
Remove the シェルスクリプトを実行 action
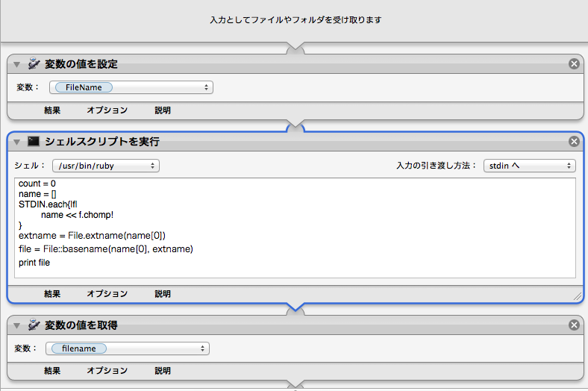pos(574,141)
